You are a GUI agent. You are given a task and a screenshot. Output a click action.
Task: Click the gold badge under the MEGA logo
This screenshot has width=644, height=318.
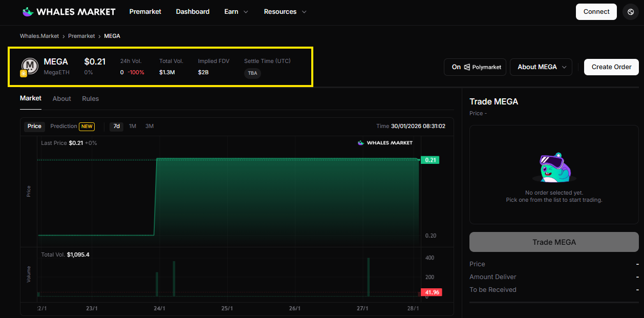pos(23,74)
